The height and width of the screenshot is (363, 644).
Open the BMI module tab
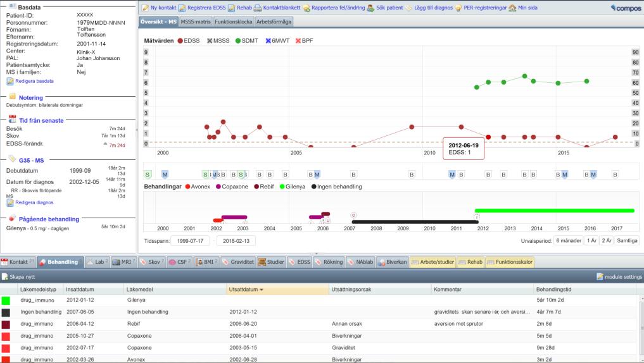(206, 262)
